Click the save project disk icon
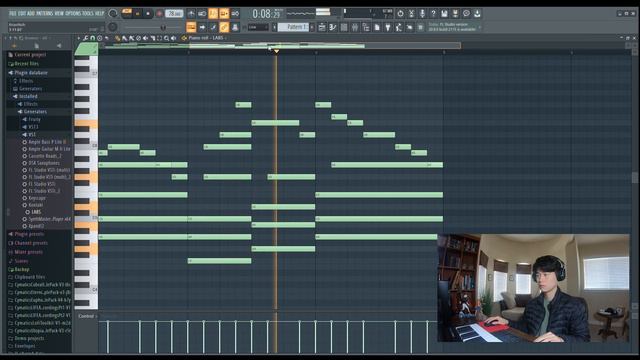The width and height of the screenshot is (640, 360). (444, 13)
